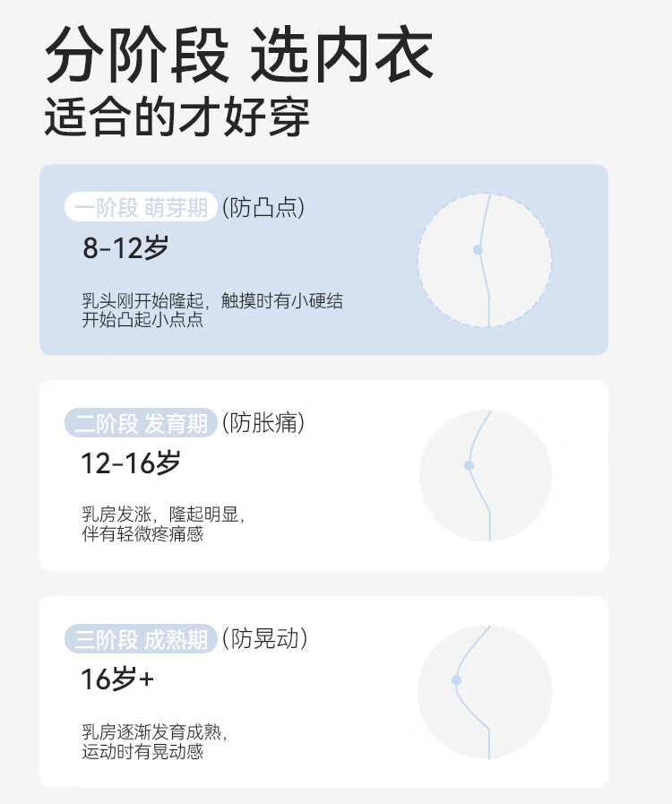Screen dimensions: 672x804
Task: Select the 16岁+ age range text
Action: point(117,679)
